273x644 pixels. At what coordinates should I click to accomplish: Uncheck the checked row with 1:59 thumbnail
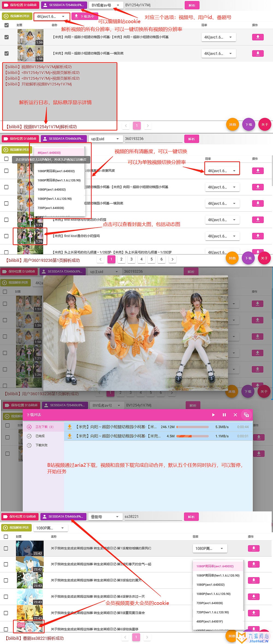(x=7, y=37)
